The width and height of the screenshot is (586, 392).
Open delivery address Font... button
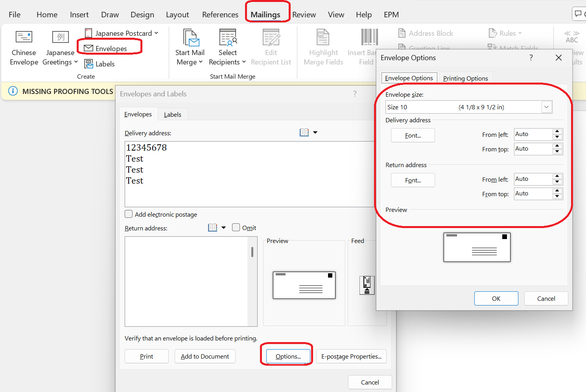tap(413, 135)
